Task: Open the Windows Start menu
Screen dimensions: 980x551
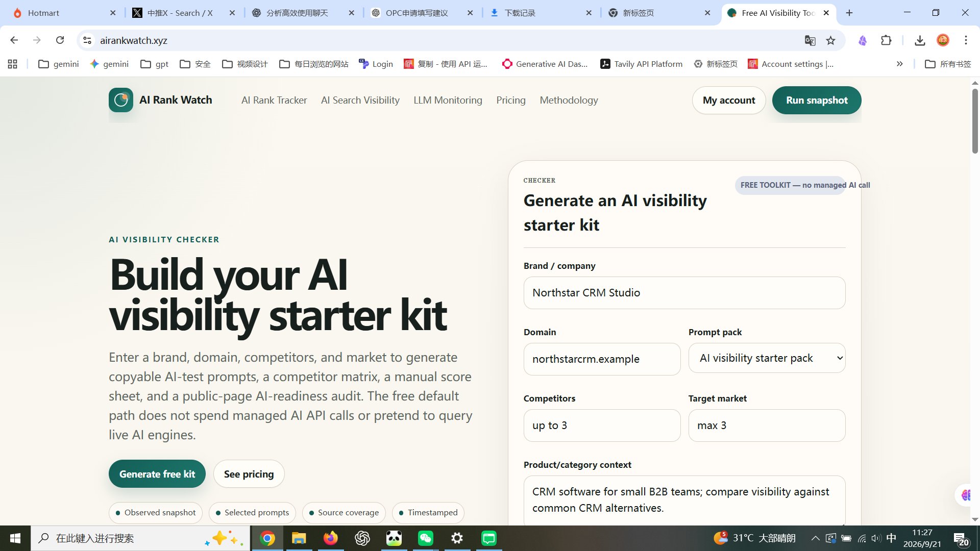Action: [x=15, y=538]
